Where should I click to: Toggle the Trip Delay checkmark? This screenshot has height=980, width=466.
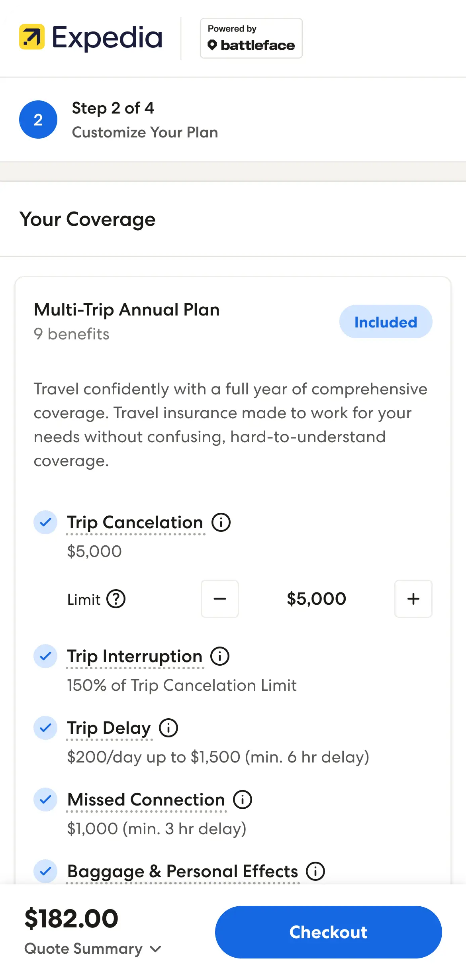tap(45, 728)
